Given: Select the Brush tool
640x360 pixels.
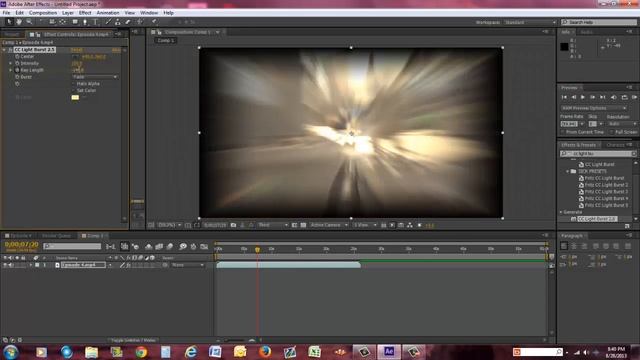Looking at the screenshot, I should [108, 22].
